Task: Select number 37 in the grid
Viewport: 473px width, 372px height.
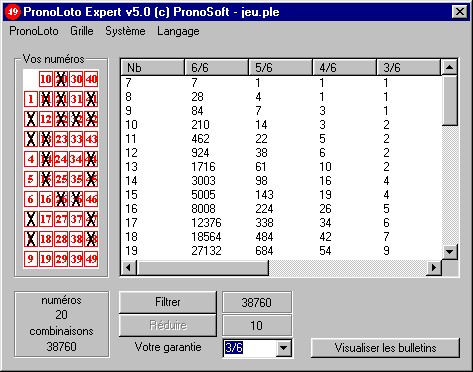Action: (x=76, y=219)
